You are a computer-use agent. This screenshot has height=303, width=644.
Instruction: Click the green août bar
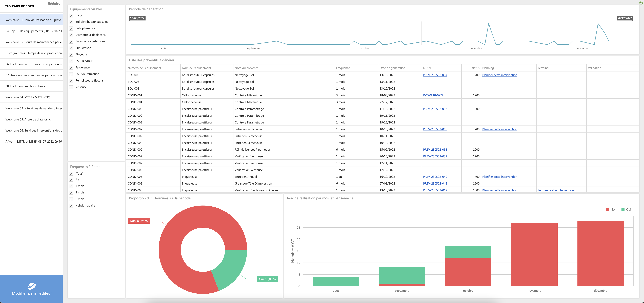(336, 281)
